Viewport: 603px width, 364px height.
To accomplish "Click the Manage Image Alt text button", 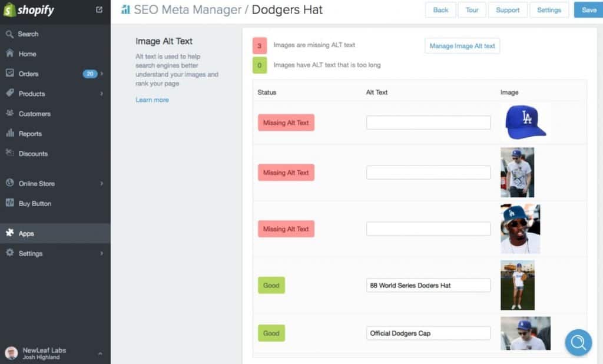I will [462, 46].
